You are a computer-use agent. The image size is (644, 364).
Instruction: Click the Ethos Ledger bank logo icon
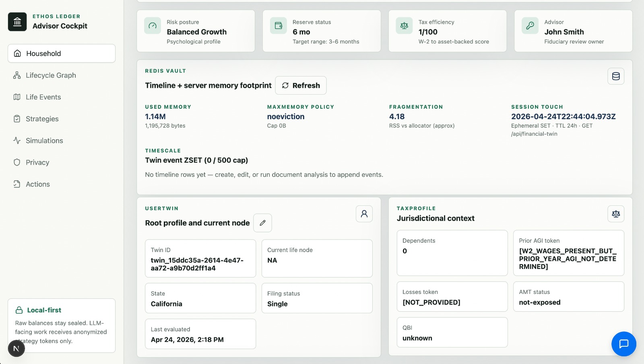coord(17,22)
